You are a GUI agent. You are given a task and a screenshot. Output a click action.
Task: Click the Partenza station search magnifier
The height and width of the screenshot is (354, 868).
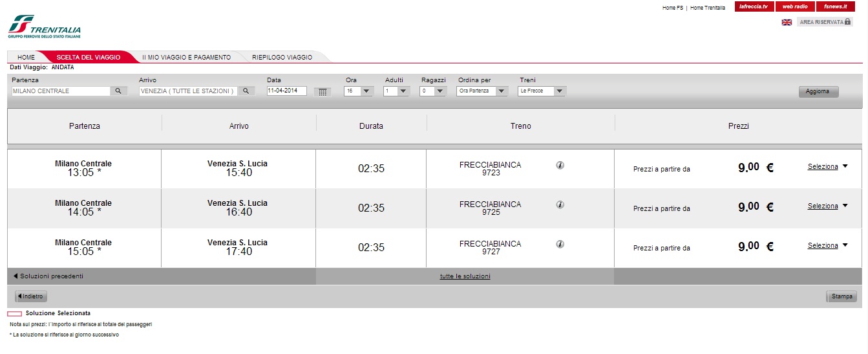pyautogui.click(x=118, y=91)
